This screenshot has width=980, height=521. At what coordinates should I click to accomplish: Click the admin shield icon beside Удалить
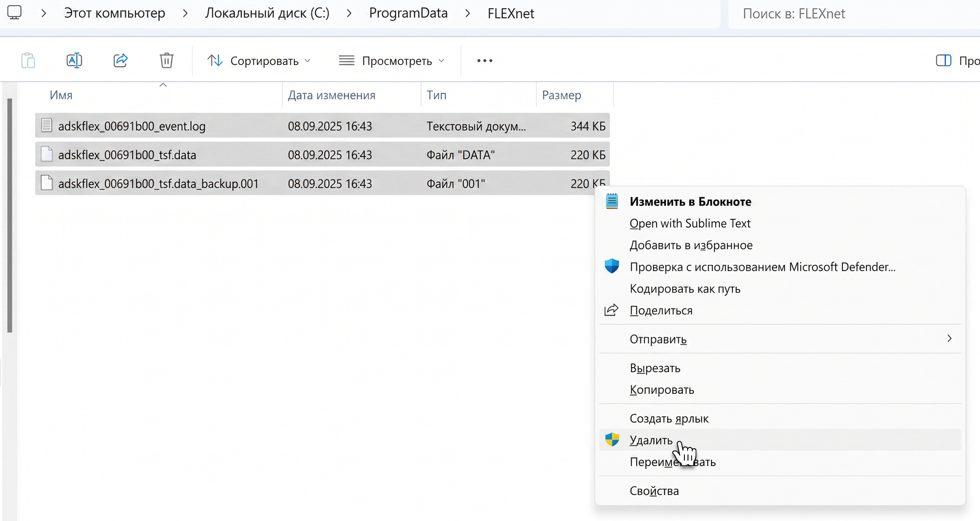[x=612, y=440]
